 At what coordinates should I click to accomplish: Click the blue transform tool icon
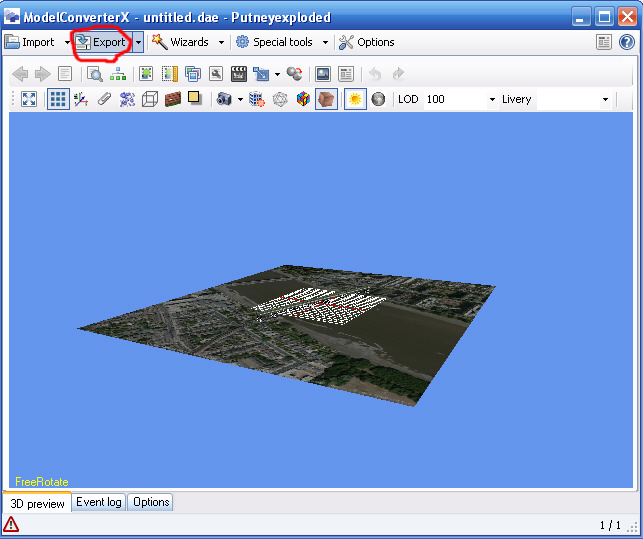pos(261,74)
